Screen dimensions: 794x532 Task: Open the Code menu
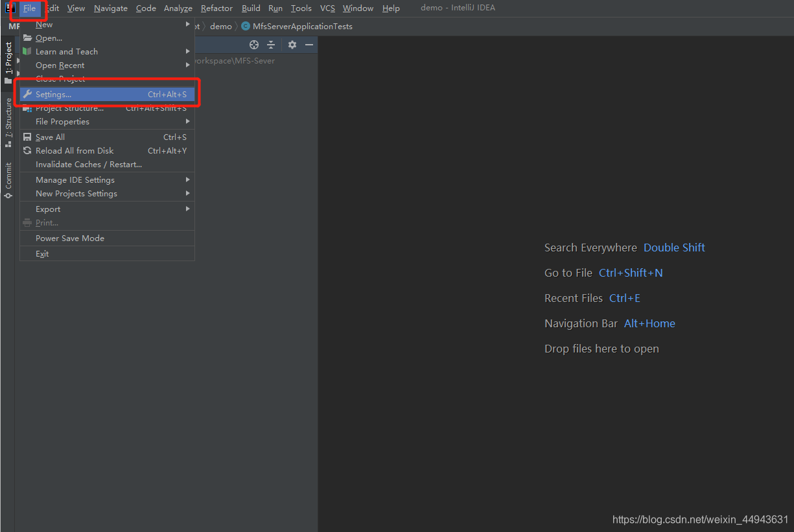146,8
